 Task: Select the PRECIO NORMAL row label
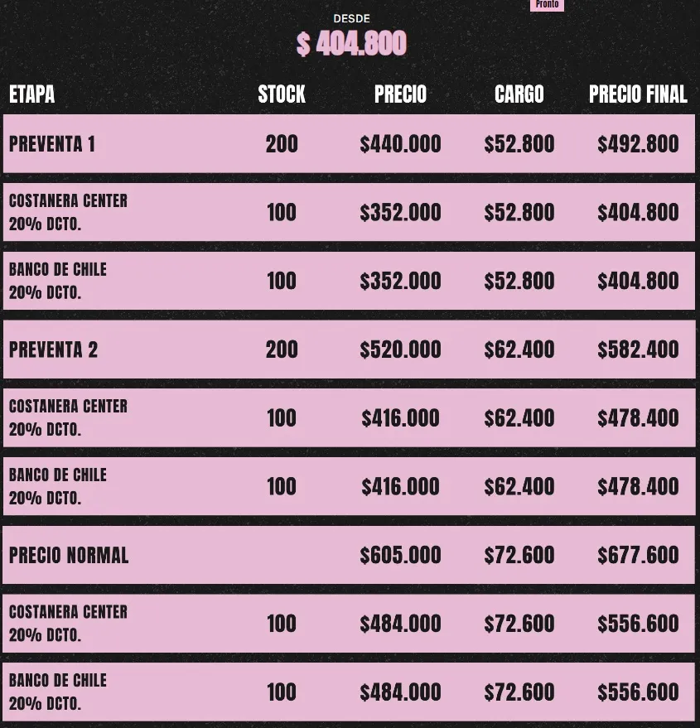[69, 555]
